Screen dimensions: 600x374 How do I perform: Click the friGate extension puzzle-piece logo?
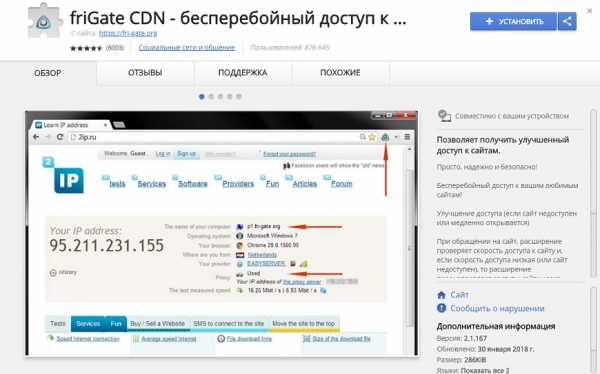pos(45,21)
